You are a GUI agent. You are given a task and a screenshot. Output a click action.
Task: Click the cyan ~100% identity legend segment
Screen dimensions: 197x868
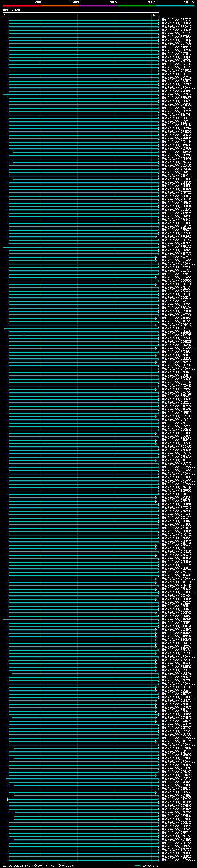coord(175,6)
